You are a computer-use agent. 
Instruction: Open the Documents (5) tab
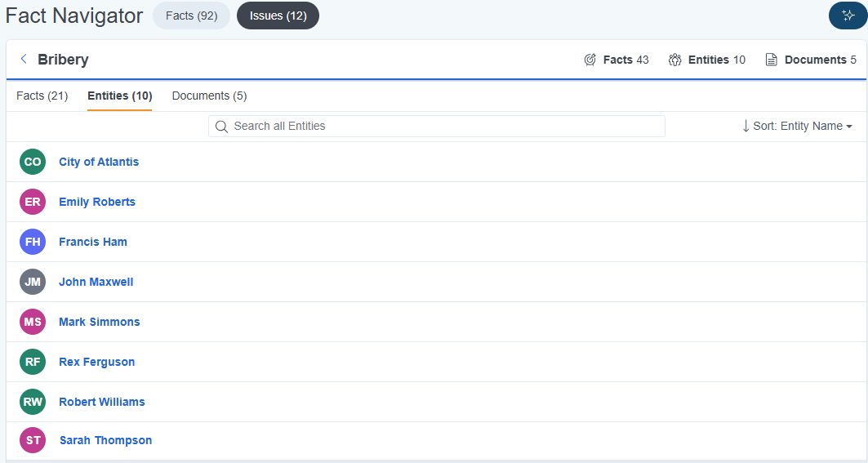pyautogui.click(x=209, y=96)
